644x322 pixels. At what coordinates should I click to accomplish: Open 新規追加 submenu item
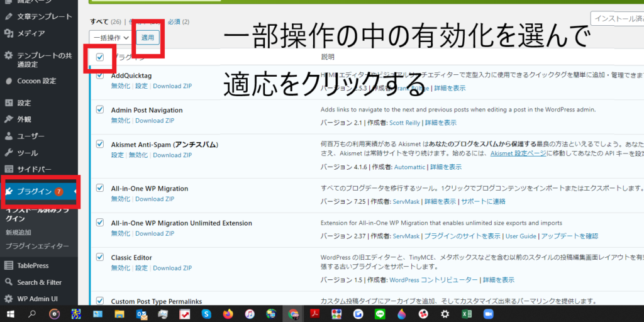point(18,232)
